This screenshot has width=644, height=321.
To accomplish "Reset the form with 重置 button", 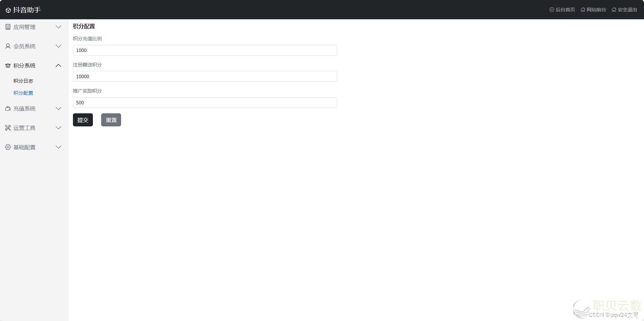I will (111, 120).
